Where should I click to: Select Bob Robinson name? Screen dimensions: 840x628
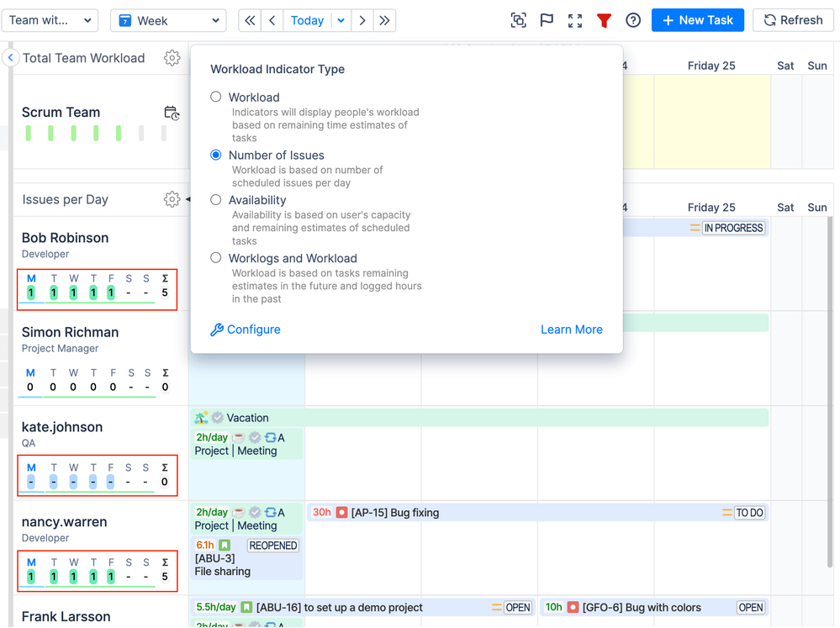tap(65, 237)
